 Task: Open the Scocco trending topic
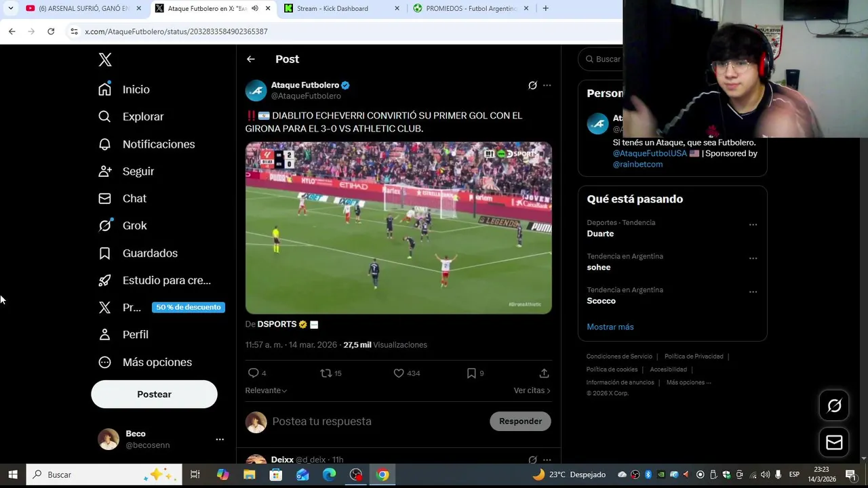(x=601, y=301)
